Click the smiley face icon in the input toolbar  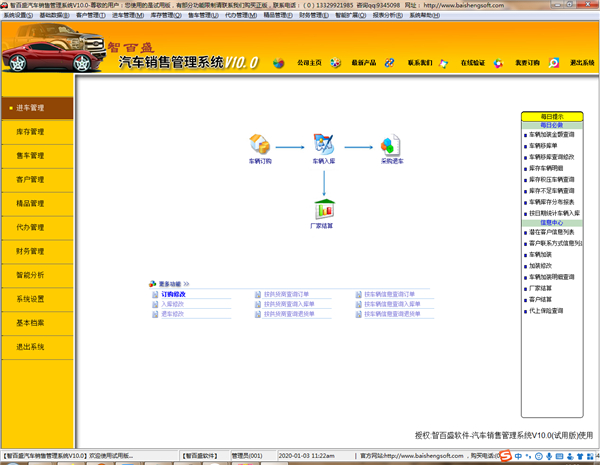(538, 456)
